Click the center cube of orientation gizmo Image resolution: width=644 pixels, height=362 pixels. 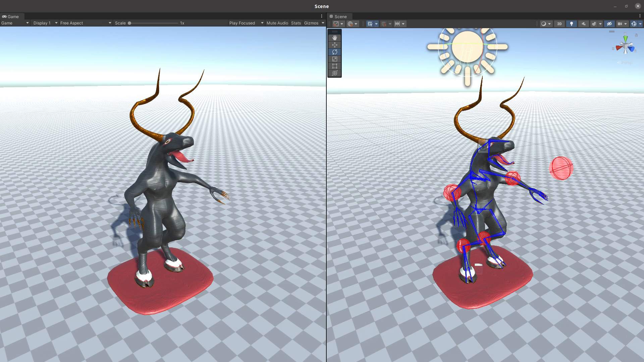pos(626,46)
